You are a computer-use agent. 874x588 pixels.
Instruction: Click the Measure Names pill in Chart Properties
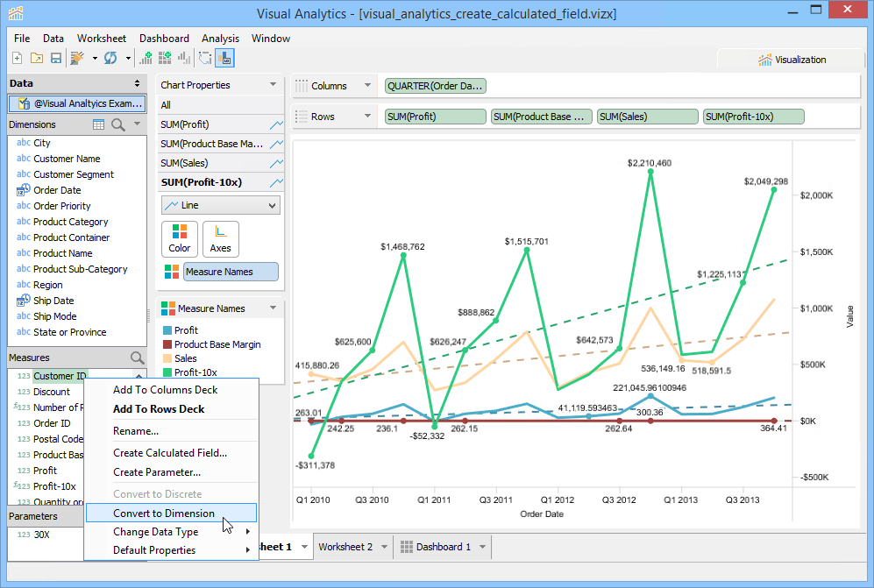pos(231,272)
